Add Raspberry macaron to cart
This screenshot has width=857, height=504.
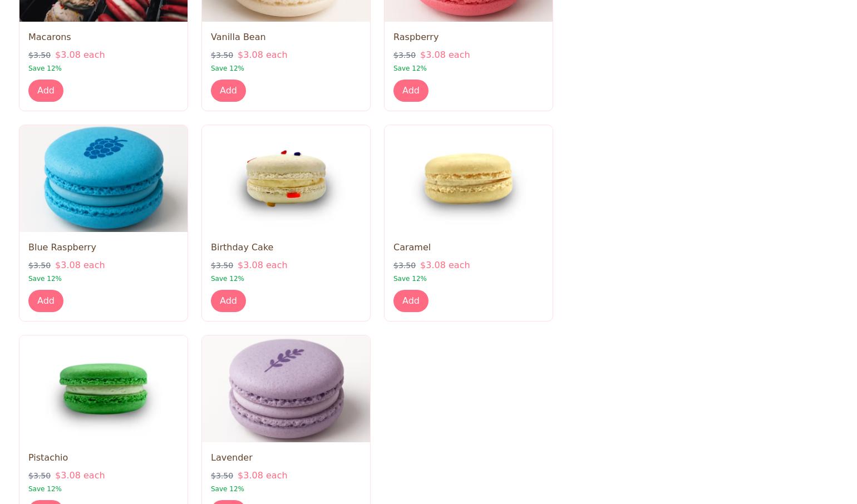coord(411,90)
